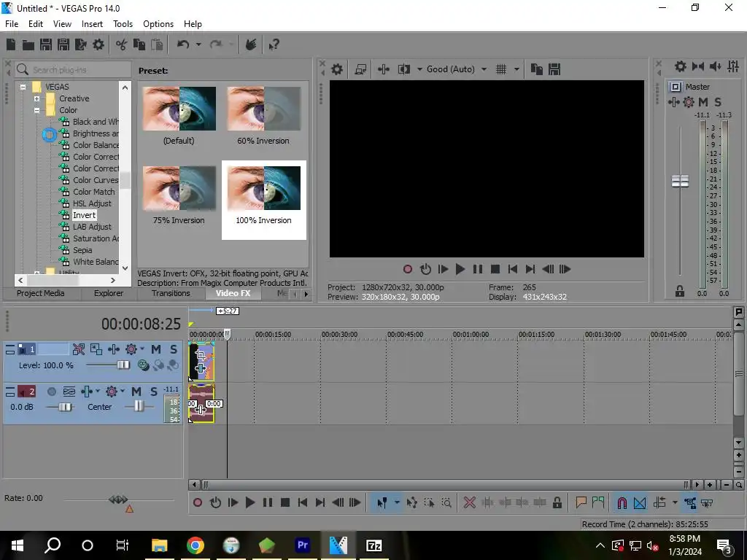Click the Overlays grid icon
The width and height of the screenshot is (747, 560).
pyautogui.click(x=501, y=69)
